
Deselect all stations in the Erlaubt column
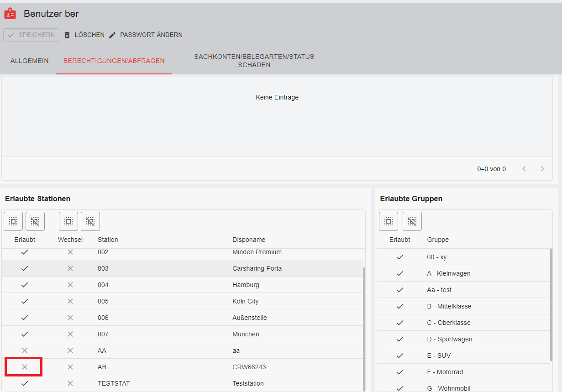click(x=35, y=221)
